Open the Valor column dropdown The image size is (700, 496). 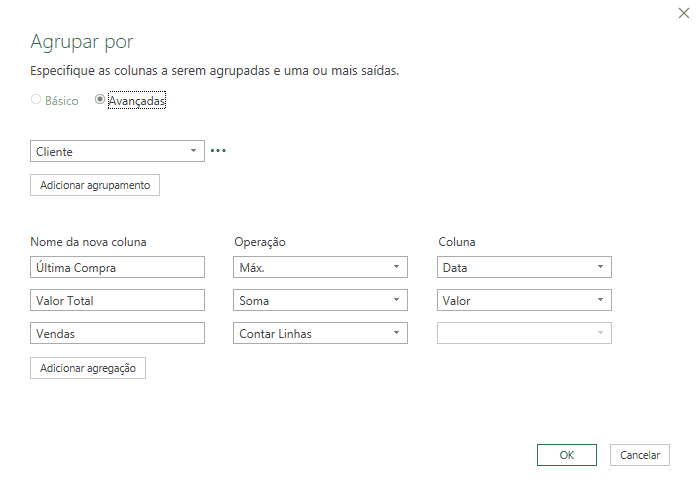(x=524, y=300)
